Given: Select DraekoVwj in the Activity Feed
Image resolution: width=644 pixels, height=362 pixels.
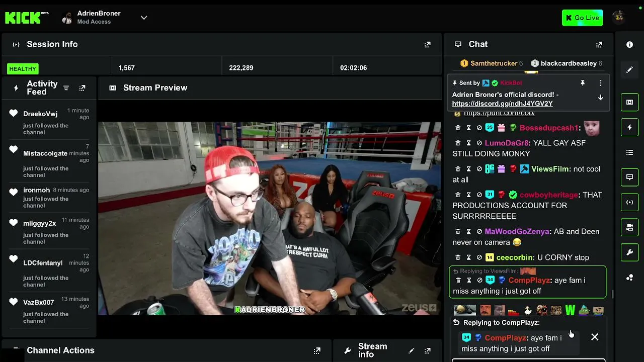Looking at the screenshot, I should [x=40, y=114].
